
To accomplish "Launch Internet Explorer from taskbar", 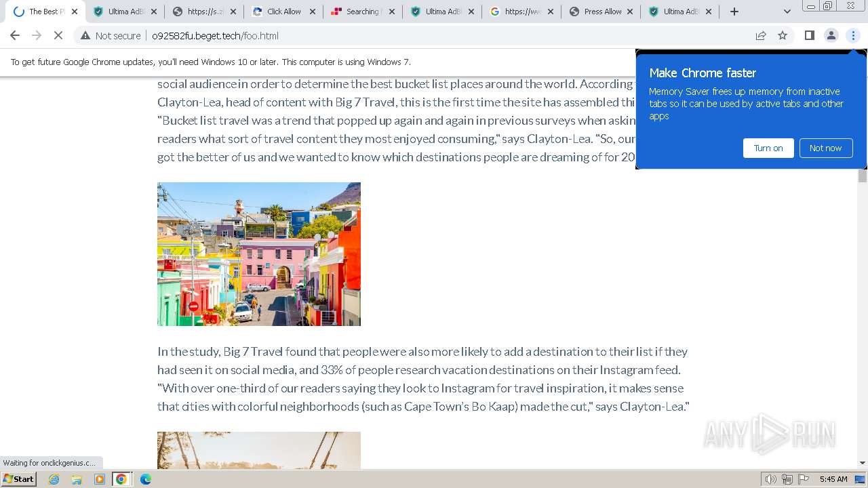I will click(54, 479).
